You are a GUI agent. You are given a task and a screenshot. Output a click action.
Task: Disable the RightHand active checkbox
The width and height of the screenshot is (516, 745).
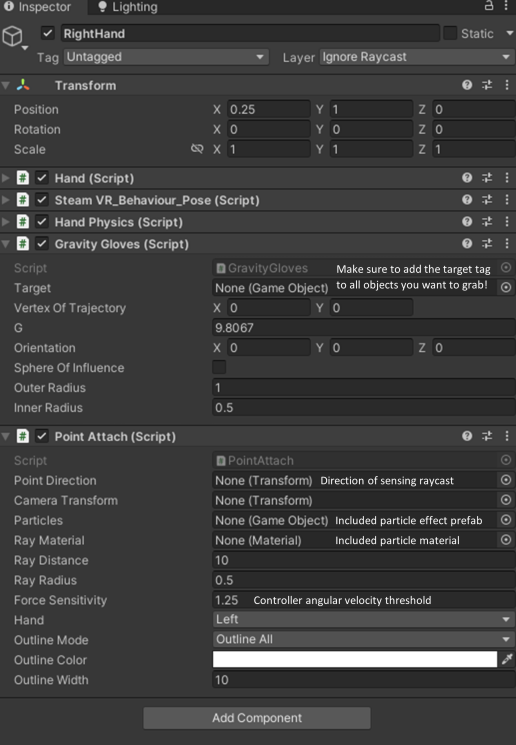pyautogui.click(x=48, y=33)
